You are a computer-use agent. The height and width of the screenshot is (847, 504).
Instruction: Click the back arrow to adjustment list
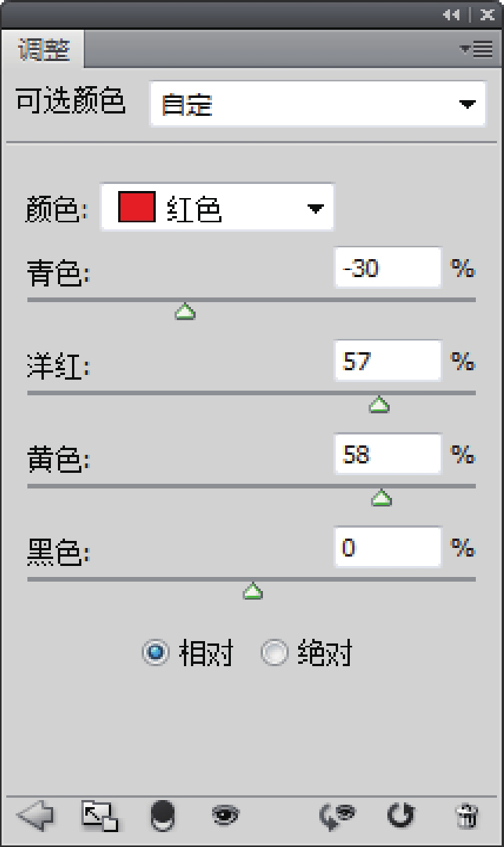(x=34, y=816)
